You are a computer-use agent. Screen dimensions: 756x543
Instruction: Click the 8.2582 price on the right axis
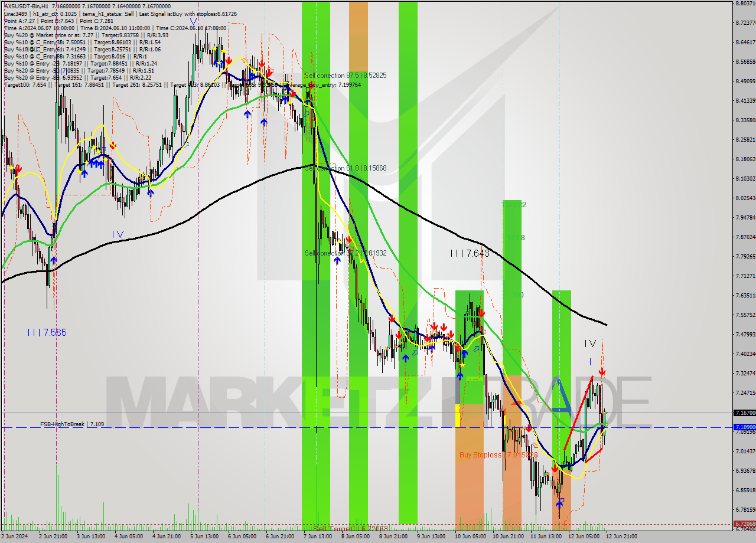pyautogui.click(x=745, y=140)
